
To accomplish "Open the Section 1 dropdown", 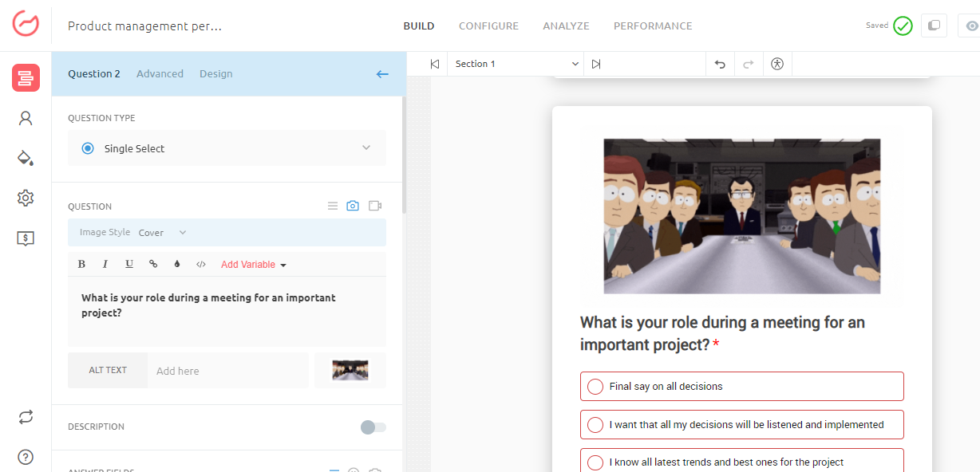I will [516, 64].
